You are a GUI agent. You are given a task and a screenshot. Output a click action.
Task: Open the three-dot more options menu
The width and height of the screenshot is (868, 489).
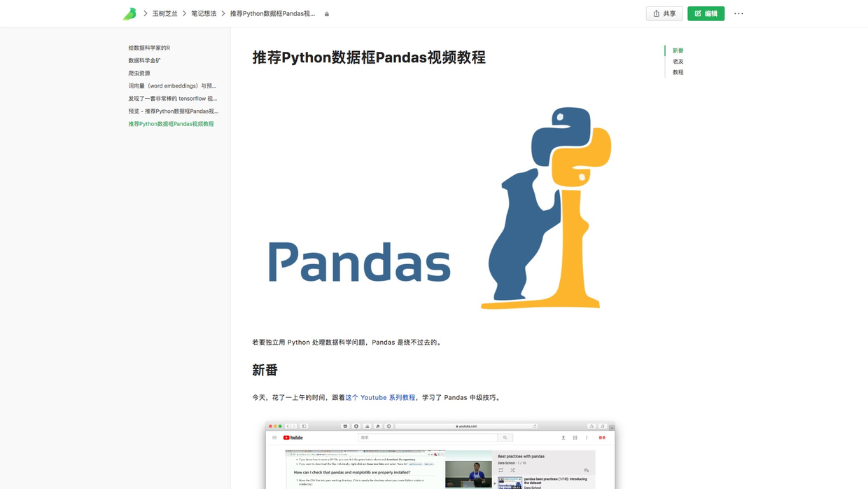click(x=738, y=14)
